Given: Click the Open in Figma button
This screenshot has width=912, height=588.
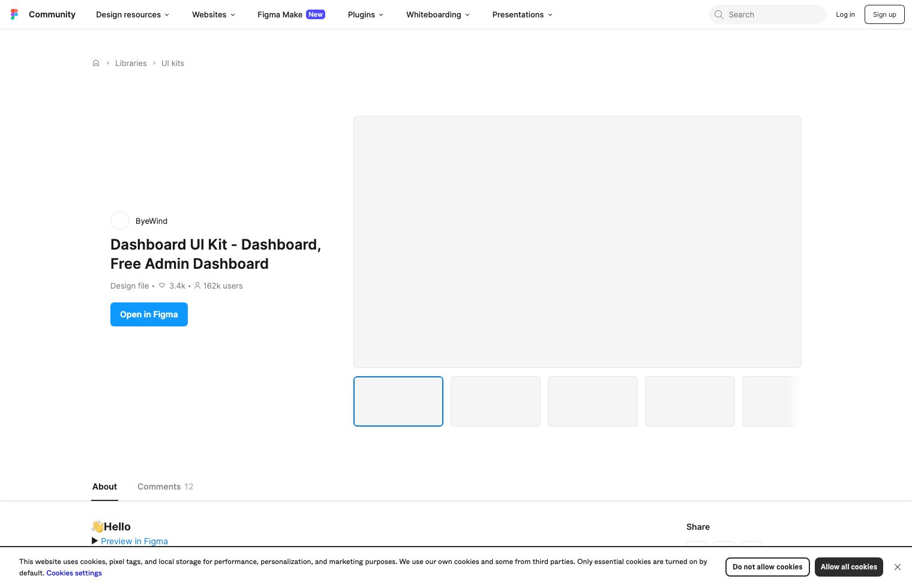Looking at the screenshot, I should pyautogui.click(x=149, y=314).
